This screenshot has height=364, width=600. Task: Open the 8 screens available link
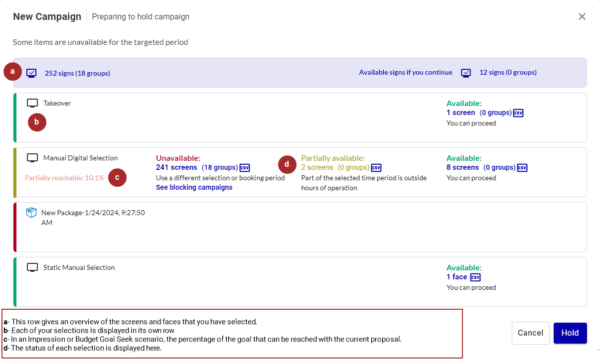(x=462, y=167)
